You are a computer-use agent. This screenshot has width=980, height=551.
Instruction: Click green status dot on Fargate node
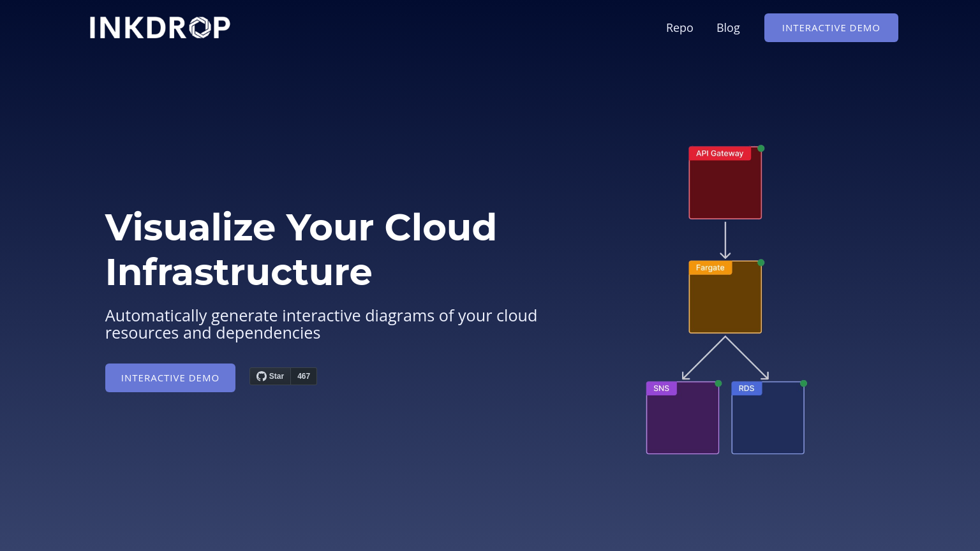coord(761,263)
